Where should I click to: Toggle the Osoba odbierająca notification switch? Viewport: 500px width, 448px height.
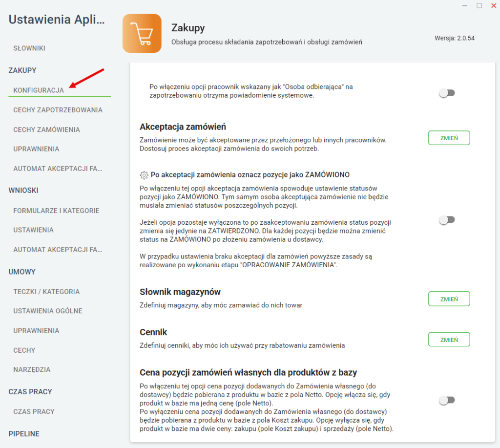447,93
